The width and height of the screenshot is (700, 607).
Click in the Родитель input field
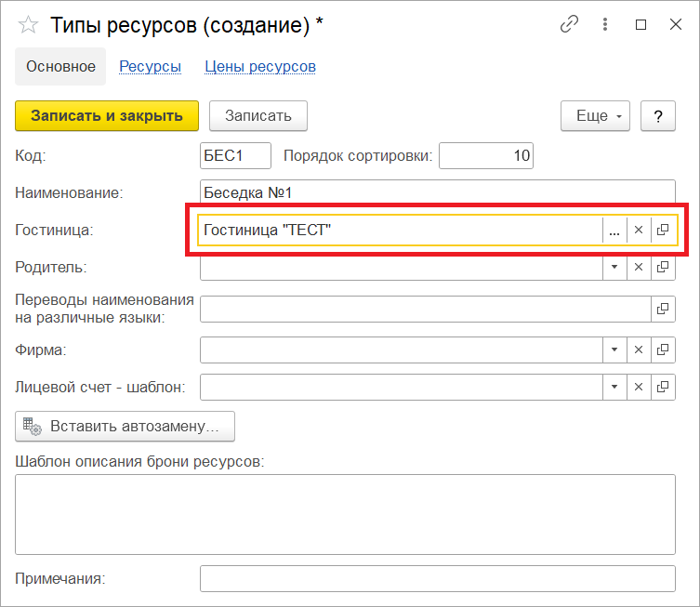tap(402, 268)
